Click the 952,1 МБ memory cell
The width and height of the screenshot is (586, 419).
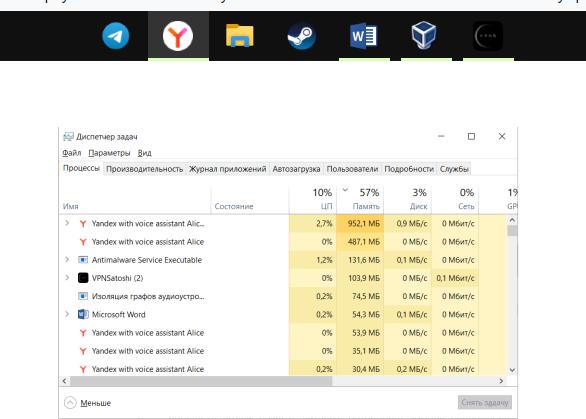pos(360,224)
